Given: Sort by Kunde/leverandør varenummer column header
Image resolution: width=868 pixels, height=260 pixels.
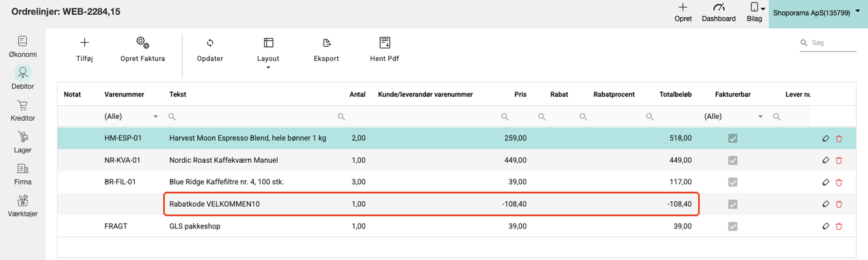Looking at the screenshot, I should (x=425, y=94).
